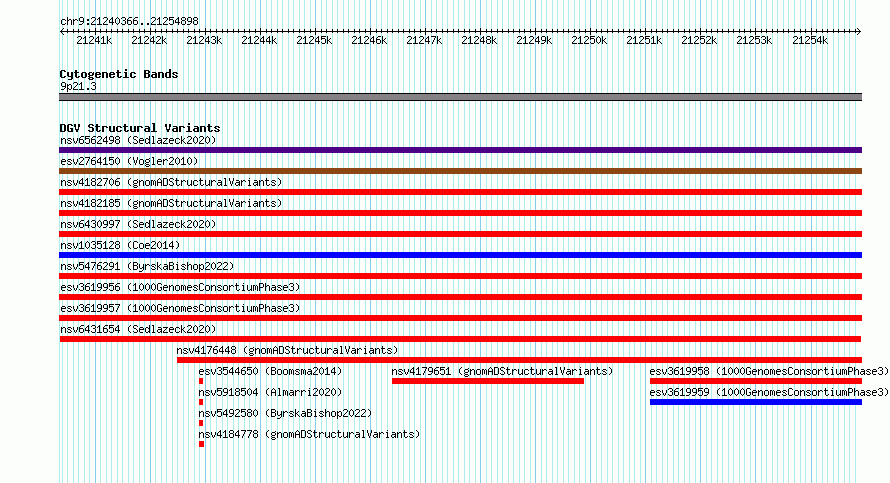Select the 9p21.3 band label
The width and height of the screenshot is (890, 483).
(78, 86)
